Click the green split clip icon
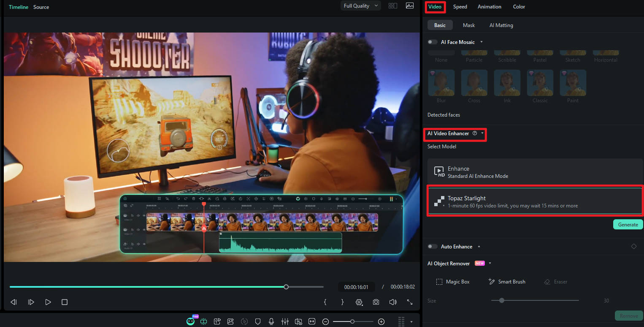The height and width of the screenshot is (327, 644). (204, 322)
